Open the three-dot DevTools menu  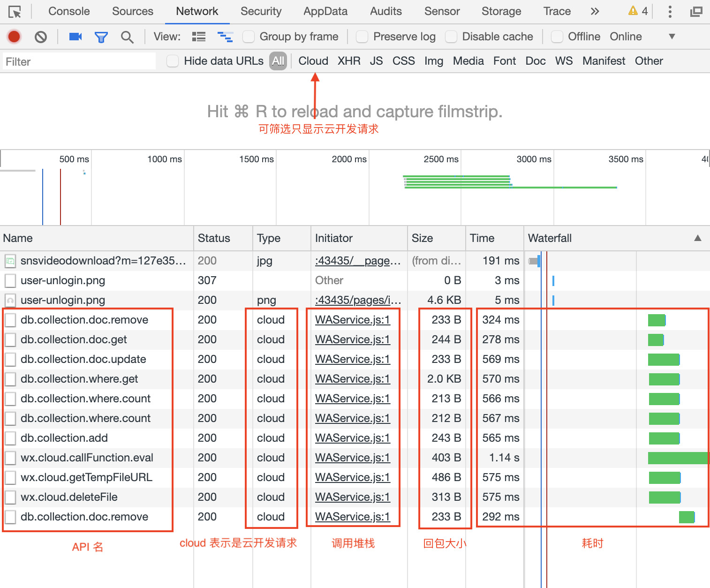(x=670, y=12)
